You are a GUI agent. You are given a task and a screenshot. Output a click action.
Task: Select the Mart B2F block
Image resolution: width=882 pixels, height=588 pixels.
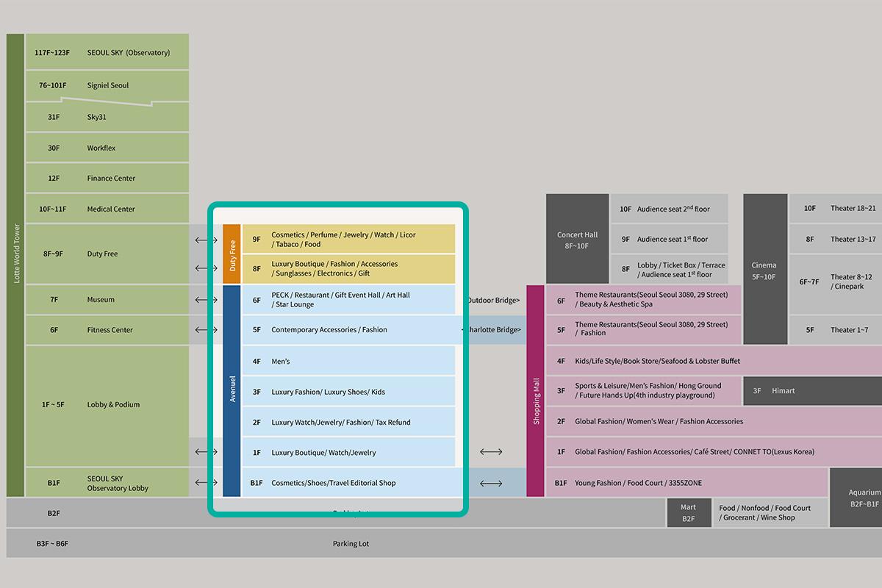[688, 512]
